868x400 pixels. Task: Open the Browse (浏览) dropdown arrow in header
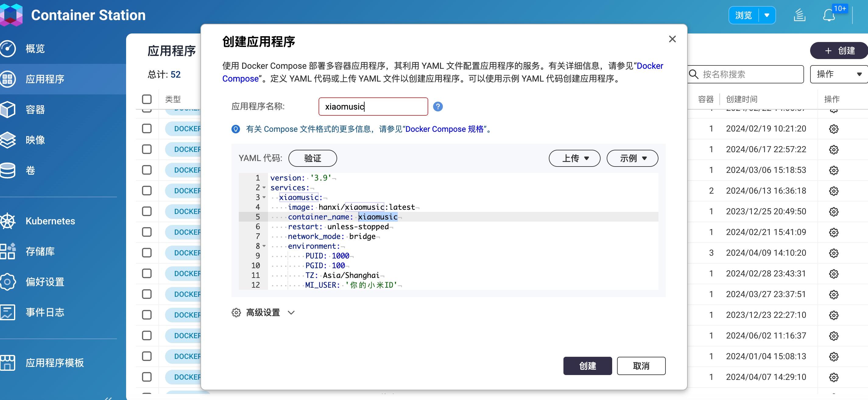click(x=767, y=15)
